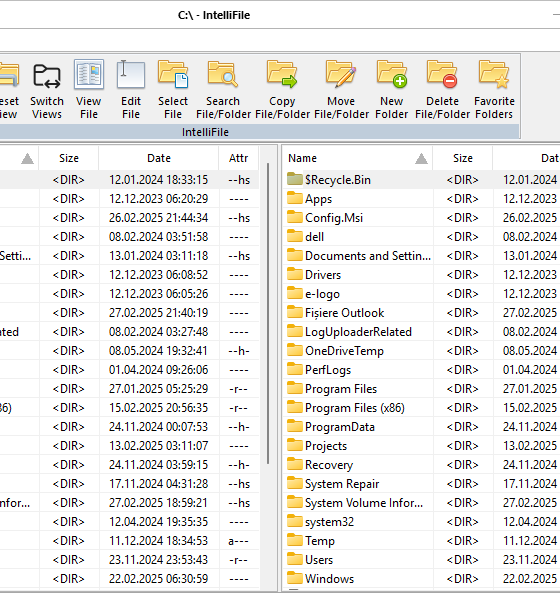The width and height of the screenshot is (560, 593).
Task: Click date 08.05.2024 19:32:41 in left pane
Action: coord(158,351)
